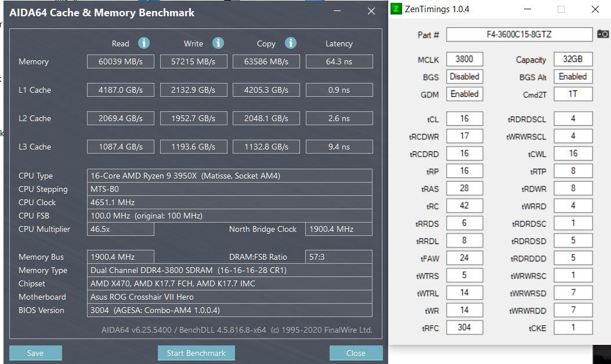Click BIOS Version 3004 field
Image resolution: width=611 pixels, height=364 pixels.
coord(230,310)
